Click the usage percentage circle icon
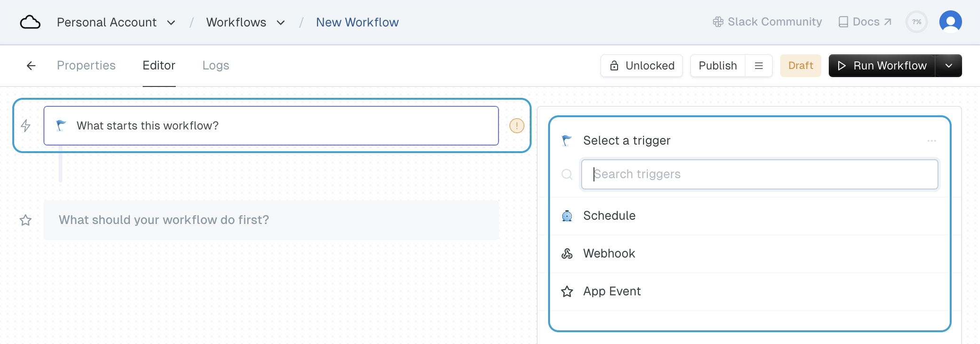Image resolution: width=980 pixels, height=344 pixels. click(916, 22)
